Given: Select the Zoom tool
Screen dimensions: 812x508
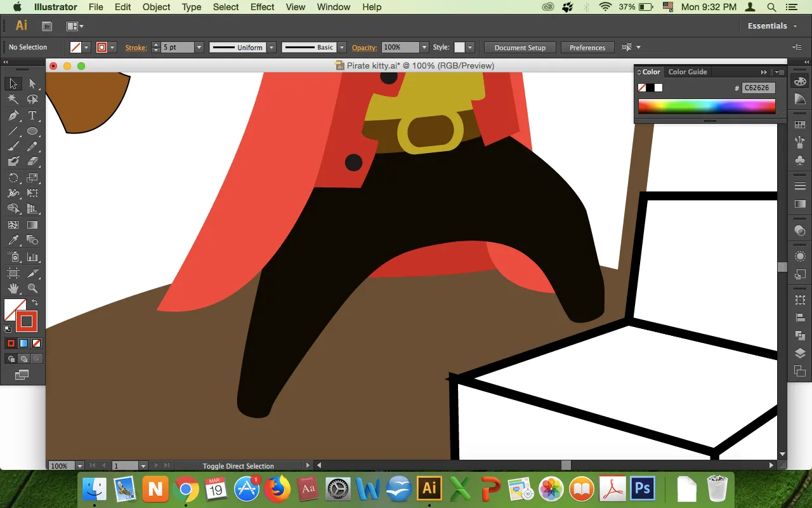Looking at the screenshot, I should (x=32, y=289).
